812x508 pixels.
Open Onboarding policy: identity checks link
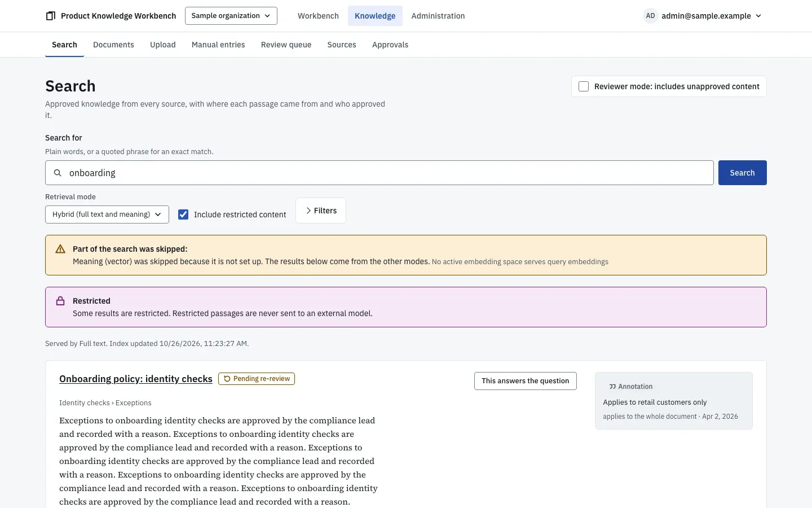(136, 379)
